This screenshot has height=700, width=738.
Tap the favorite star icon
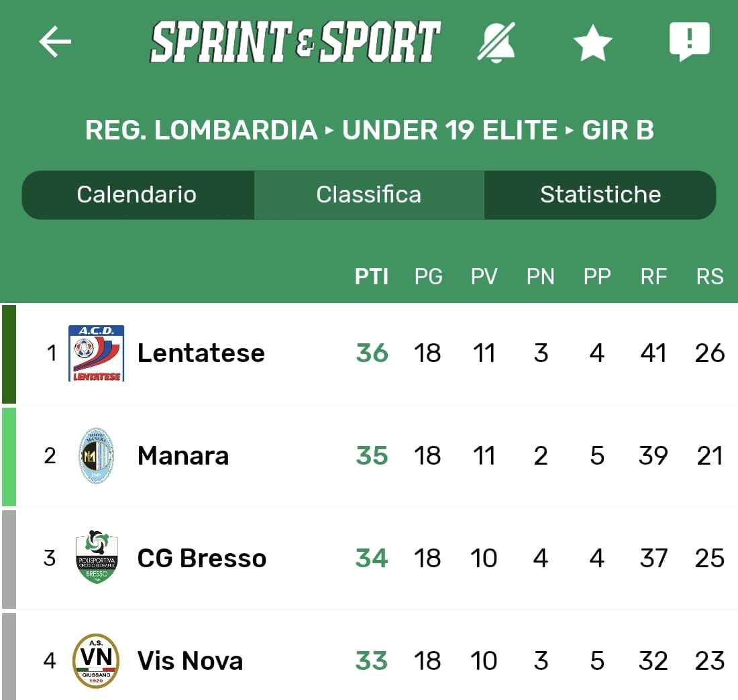pos(592,44)
